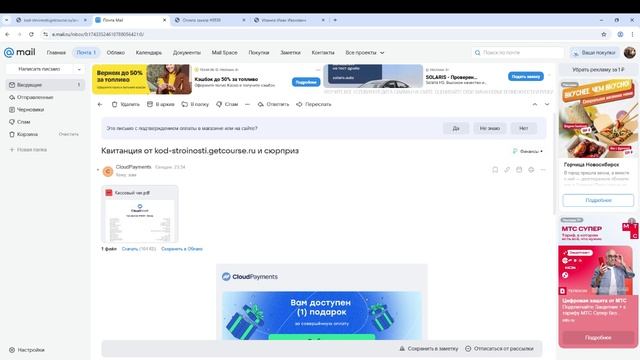Click Ваши покупки button

coord(594,53)
